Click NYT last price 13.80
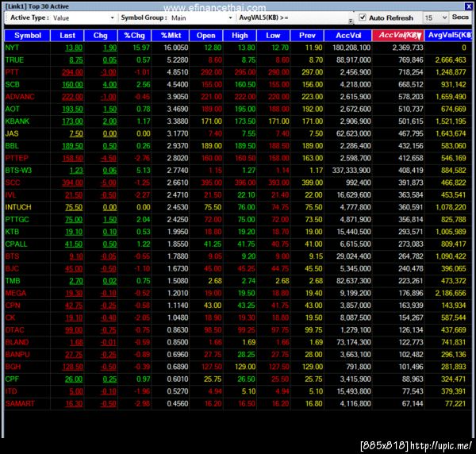476x454 pixels. pyautogui.click(x=74, y=48)
